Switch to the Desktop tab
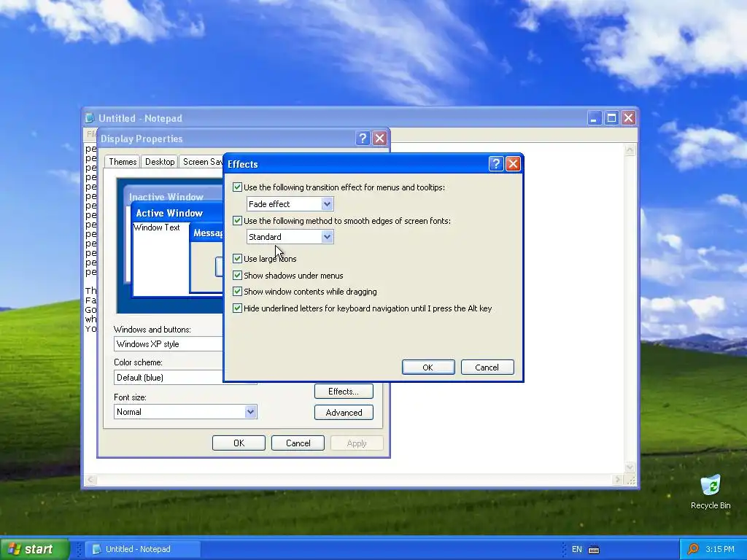Viewport: 747px width, 560px height. (x=160, y=162)
